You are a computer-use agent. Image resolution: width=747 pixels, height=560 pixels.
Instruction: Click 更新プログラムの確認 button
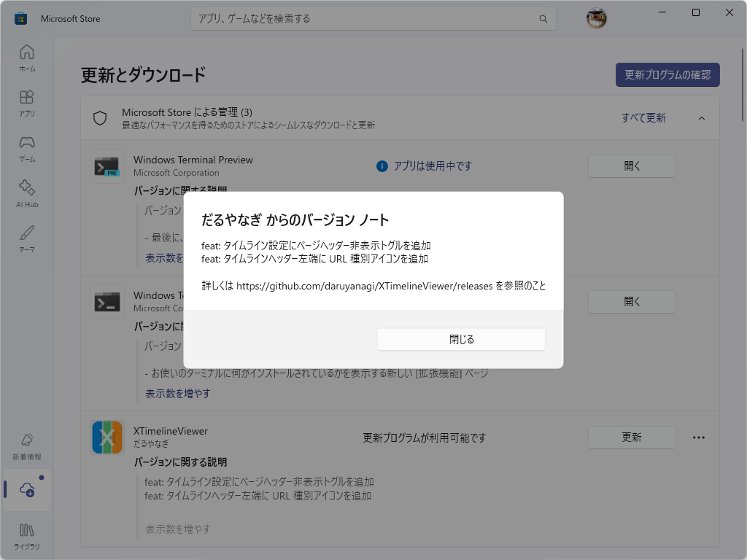(667, 75)
